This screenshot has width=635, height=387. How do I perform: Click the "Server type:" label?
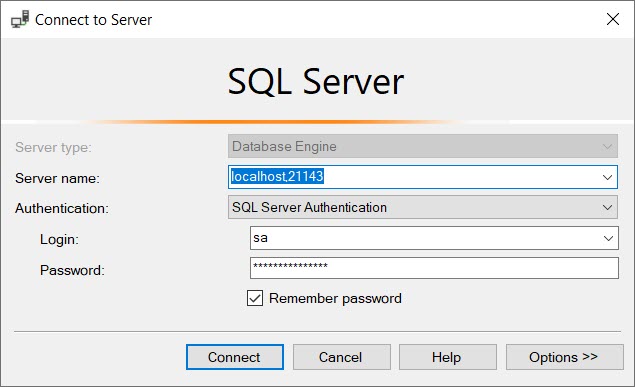(53, 148)
